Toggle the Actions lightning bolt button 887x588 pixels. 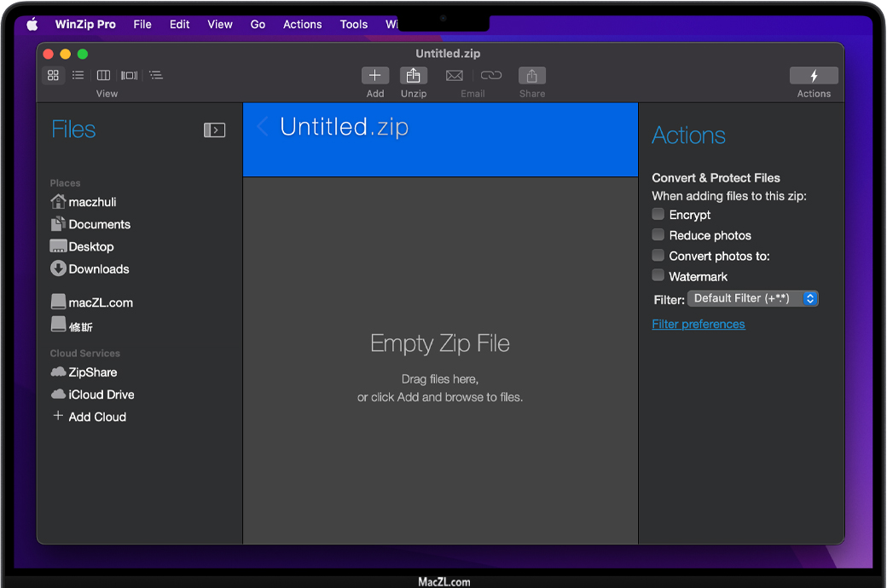[x=814, y=76]
